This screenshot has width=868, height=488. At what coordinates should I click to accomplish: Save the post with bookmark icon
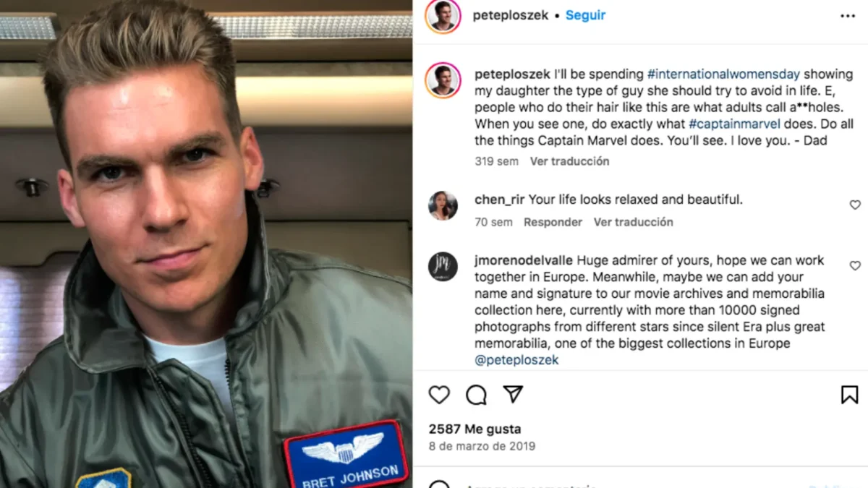[849, 395]
